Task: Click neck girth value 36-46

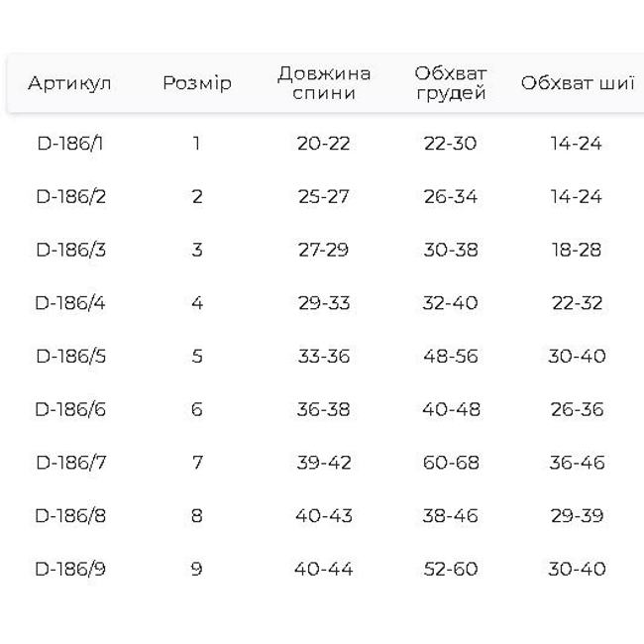Action: point(577,463)
